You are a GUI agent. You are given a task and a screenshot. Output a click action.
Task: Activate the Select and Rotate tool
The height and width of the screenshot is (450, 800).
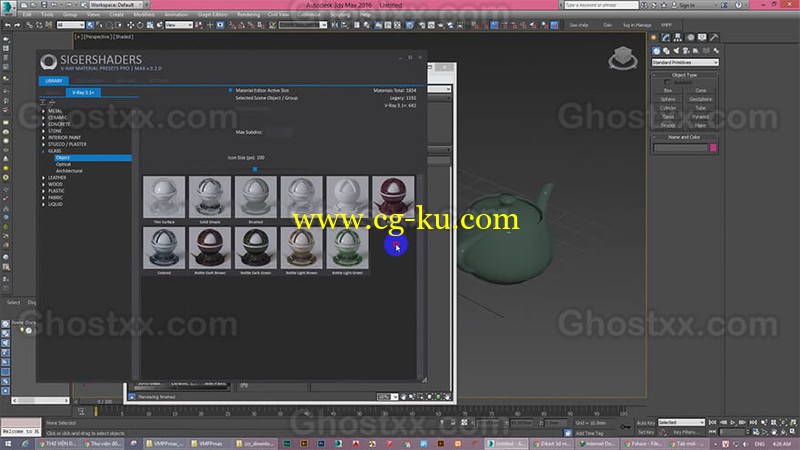(x=140, y=24)
